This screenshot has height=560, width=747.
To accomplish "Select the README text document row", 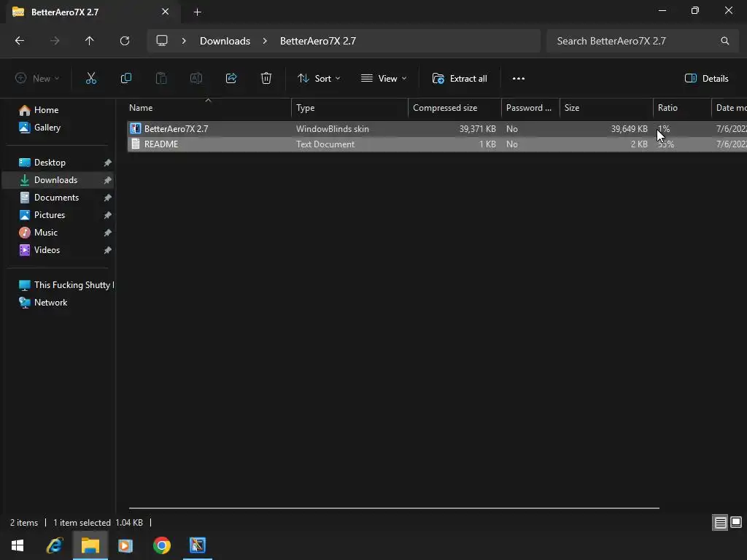I will tap(437, 144).
